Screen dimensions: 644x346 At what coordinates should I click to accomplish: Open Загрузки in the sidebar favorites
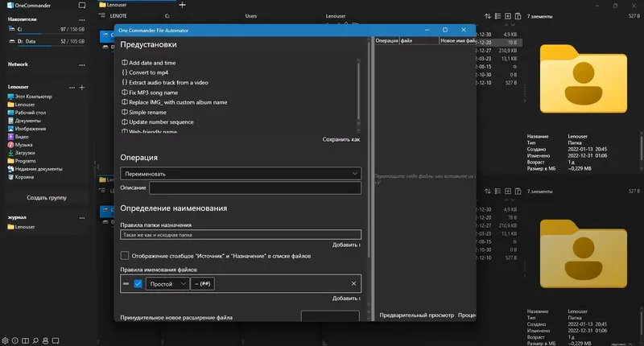(x=22, y=153)
